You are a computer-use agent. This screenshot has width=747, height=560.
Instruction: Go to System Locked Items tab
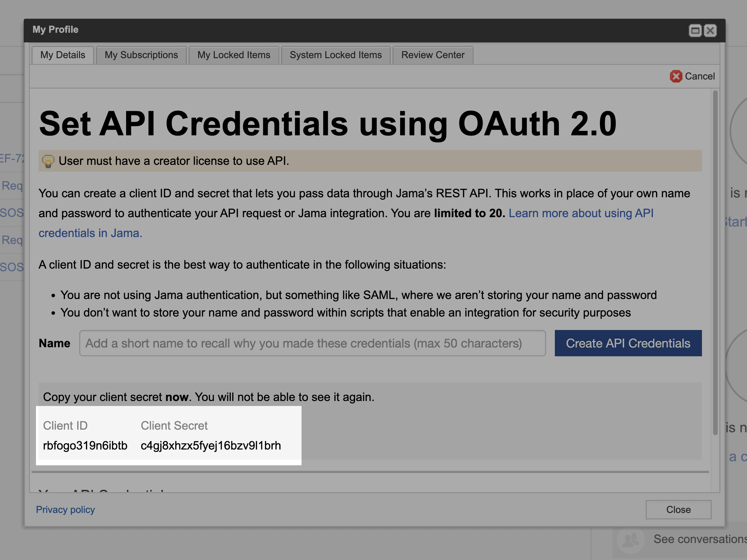(x=336, y=55)
